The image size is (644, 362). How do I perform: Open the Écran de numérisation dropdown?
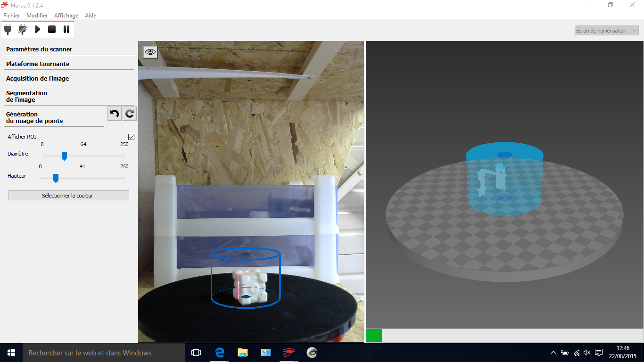coord(607,31)
